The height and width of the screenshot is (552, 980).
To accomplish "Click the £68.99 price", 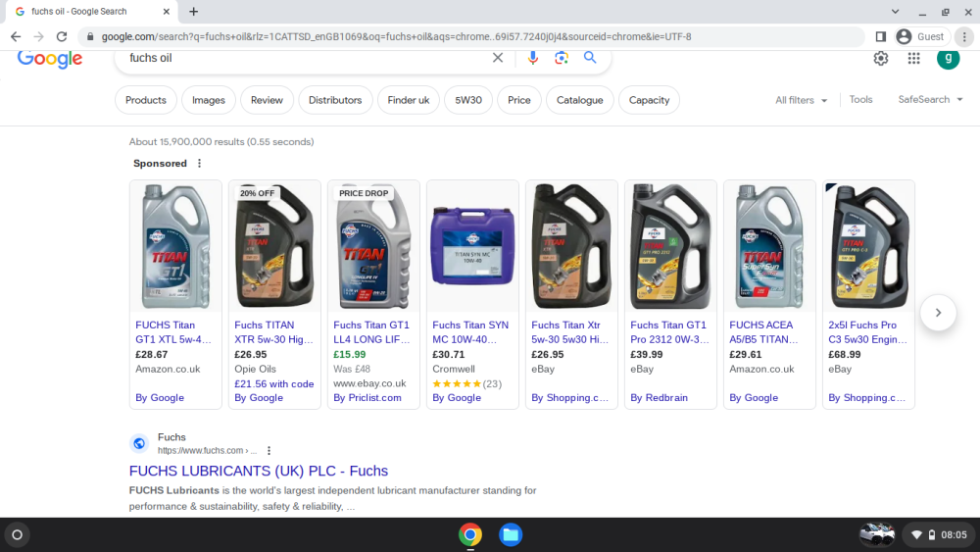I will 845,355.
